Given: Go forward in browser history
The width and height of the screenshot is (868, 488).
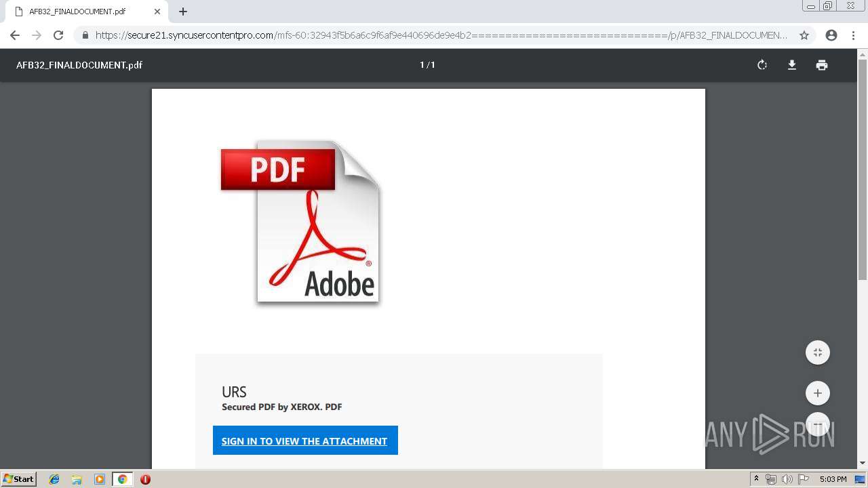Looking at the screenshot, I should (37, 35).
